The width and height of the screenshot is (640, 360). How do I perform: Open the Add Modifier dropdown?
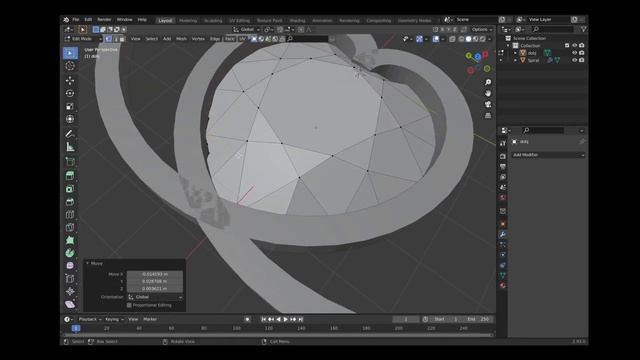pos(548,155)
